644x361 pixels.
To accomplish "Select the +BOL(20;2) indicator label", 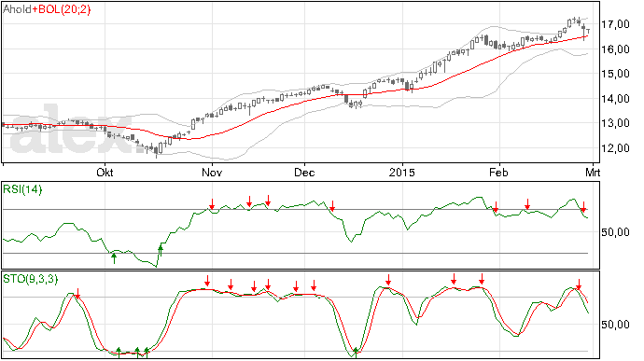I will coord(62,9).
